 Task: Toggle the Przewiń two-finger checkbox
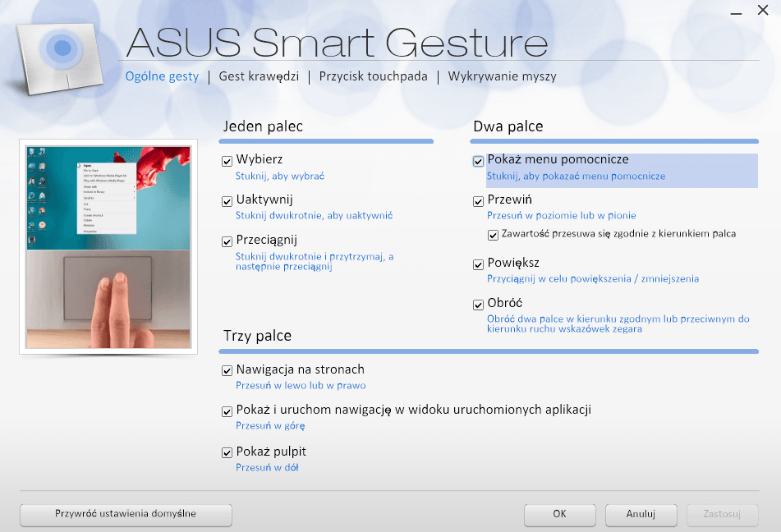(x=478, y=201)
